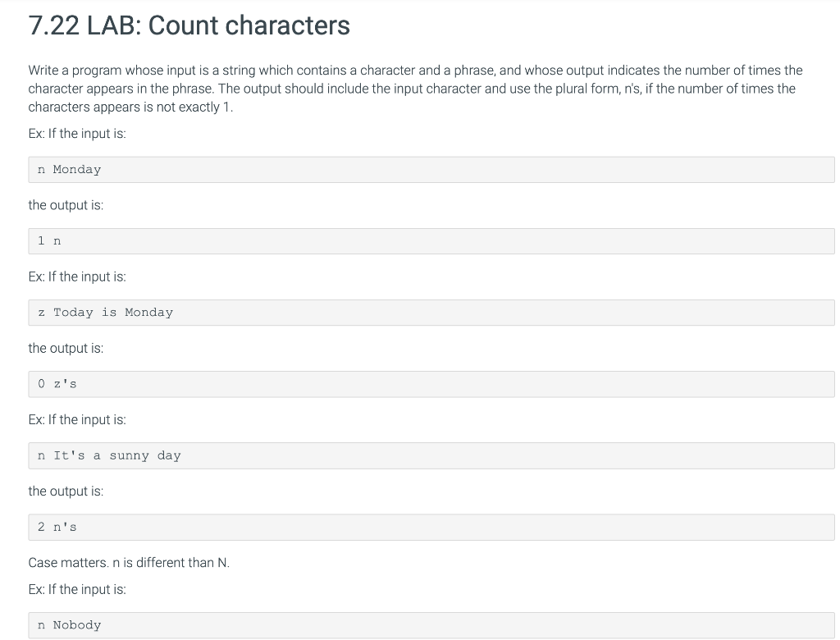The height and width of the screenshot is (640, 840).
Task: Click the third 'the output is:' label
Action: 66,491
